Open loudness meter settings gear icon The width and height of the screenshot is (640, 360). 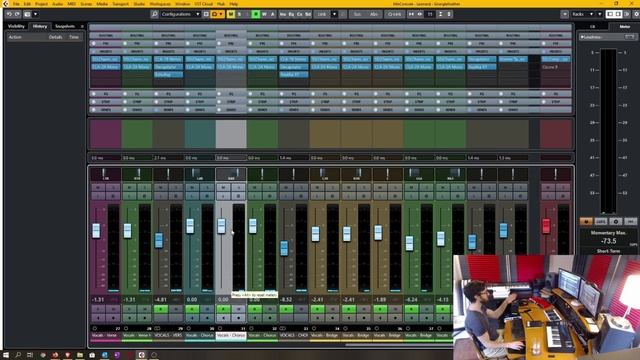616,221
